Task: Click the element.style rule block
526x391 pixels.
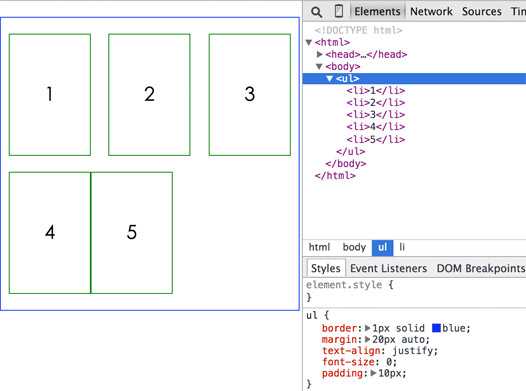Action: coord(414,291)
